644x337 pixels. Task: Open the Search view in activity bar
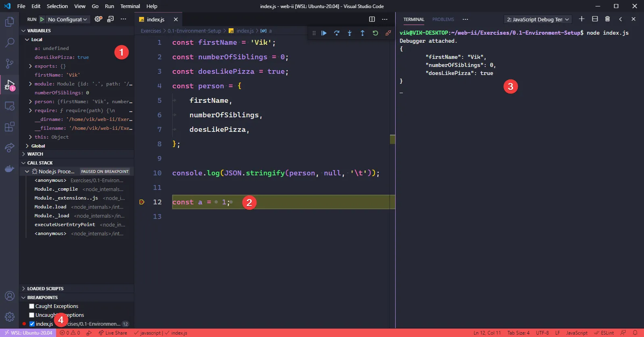point(9,42)
